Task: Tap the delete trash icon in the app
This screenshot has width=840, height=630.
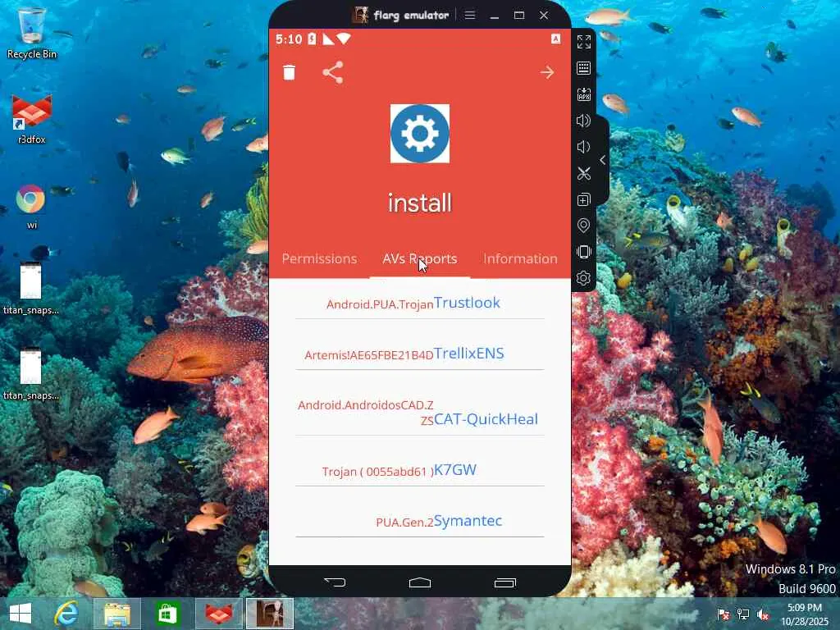Action: point(289,72)
